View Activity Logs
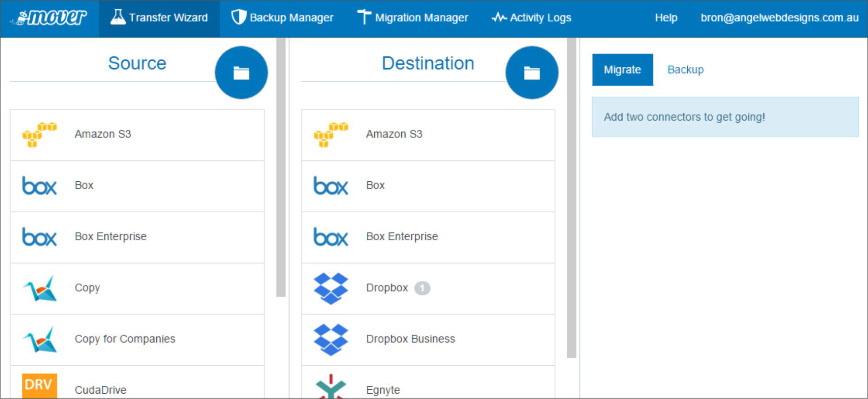Screen dimensions: 868x399 coord(531,18)
